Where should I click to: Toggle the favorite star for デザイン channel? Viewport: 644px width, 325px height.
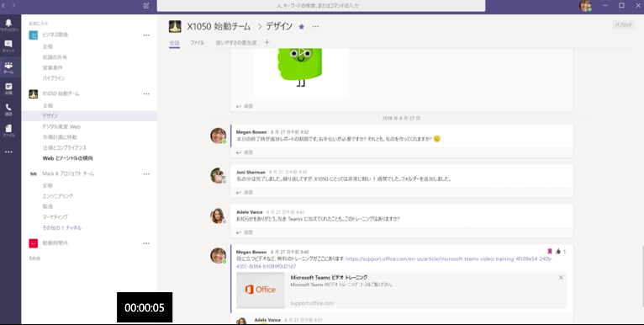302,27
